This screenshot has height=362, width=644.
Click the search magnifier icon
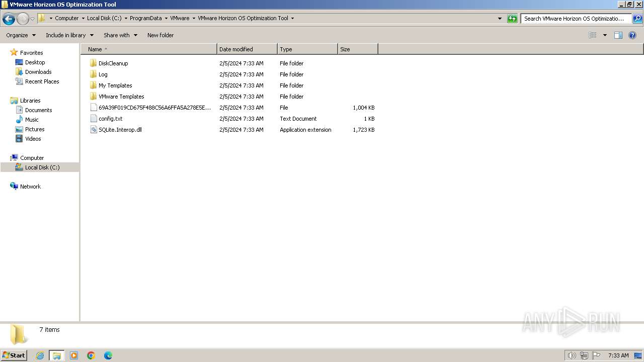coord(637,19)
